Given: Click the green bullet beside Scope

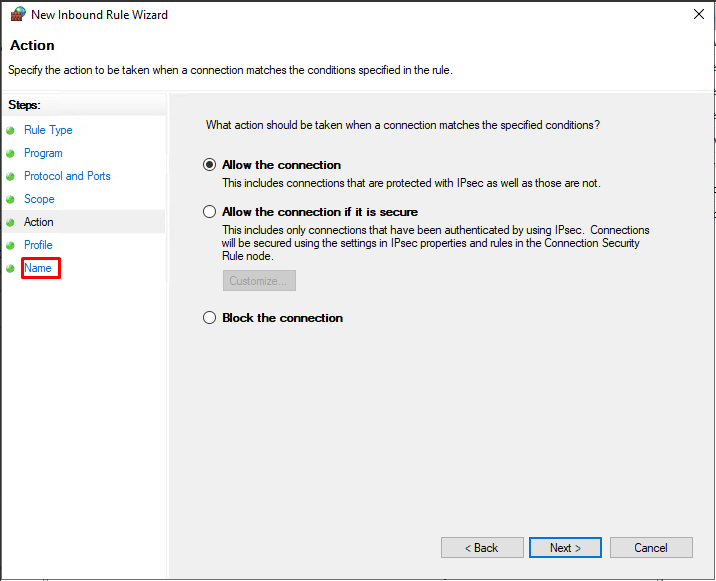Looking at the screenshot, I should 11,200.
